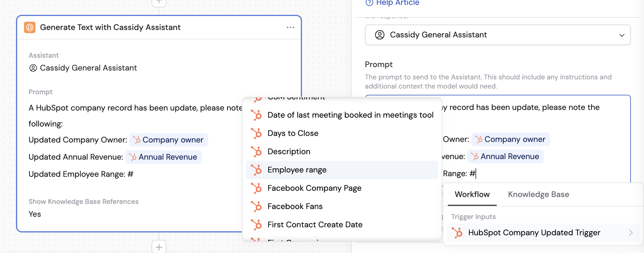Click the Company owner chip in the node card
Viewport: 644px width, 253px height.
168,140
